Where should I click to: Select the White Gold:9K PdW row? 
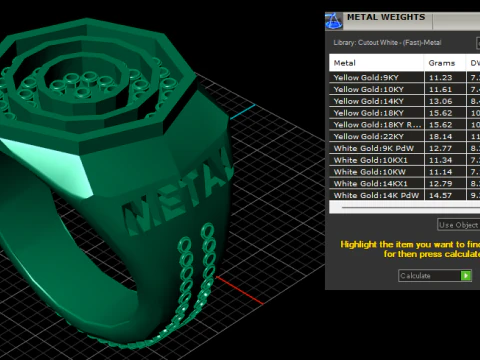pyautogui.click(x=405, y=148)
